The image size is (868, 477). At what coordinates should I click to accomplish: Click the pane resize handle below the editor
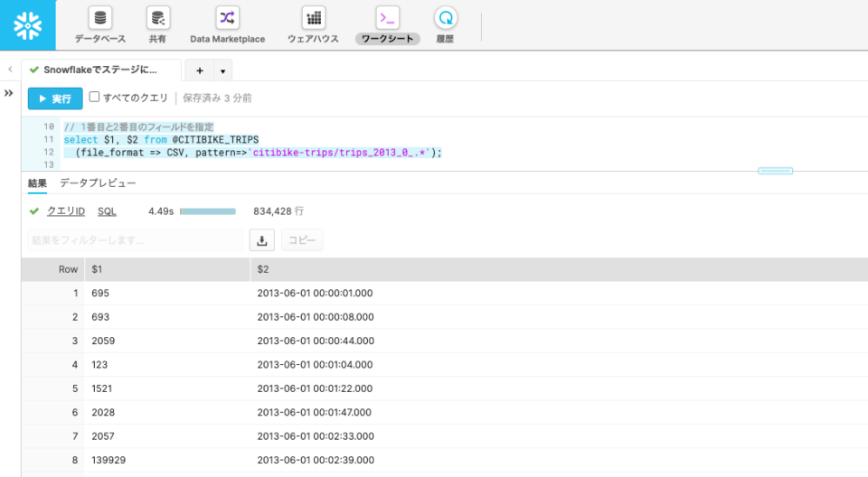[x=775, y=171]
